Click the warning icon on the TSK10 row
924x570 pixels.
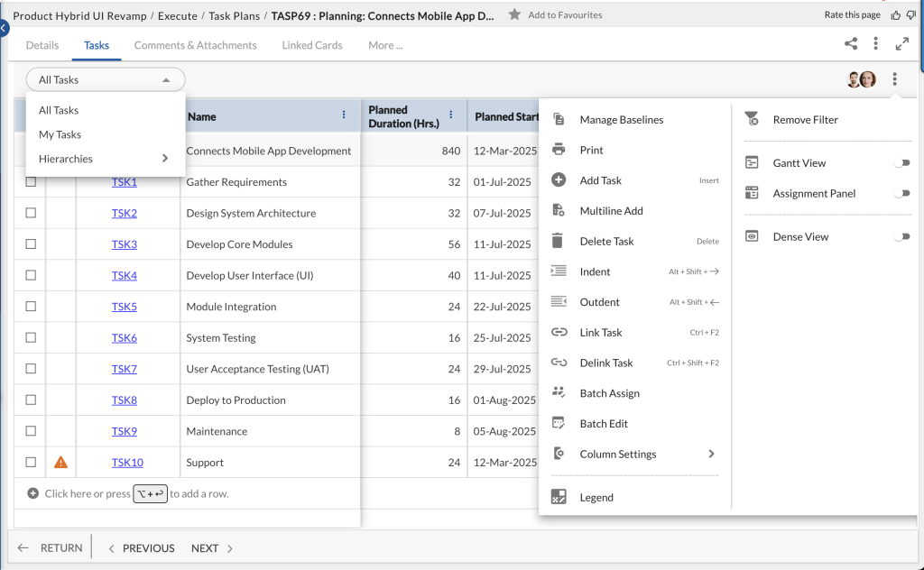point(60,462)
